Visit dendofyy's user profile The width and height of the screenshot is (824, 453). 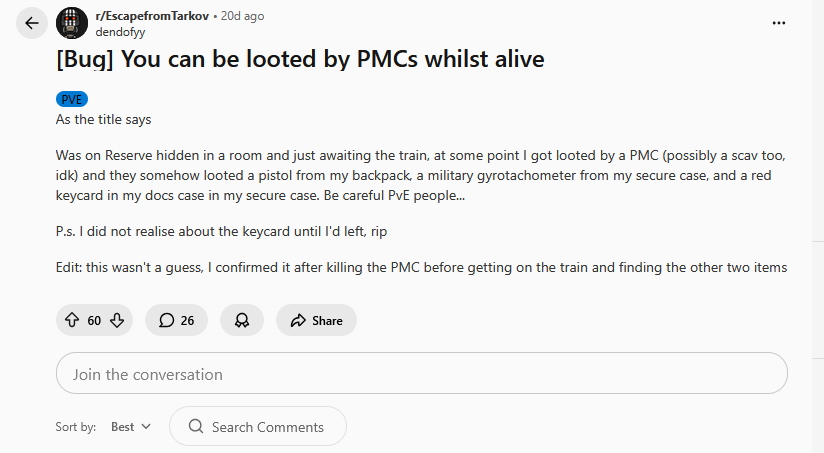[x=119, y=32]
